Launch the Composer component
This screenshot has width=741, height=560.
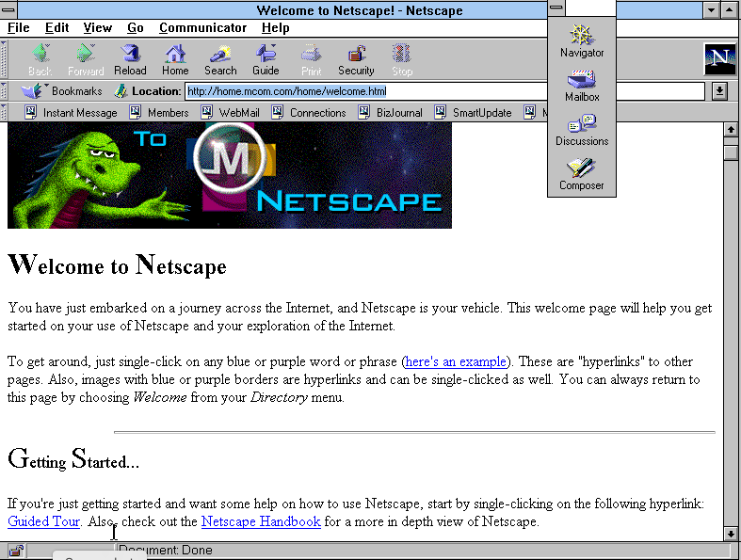click(582, 174)
